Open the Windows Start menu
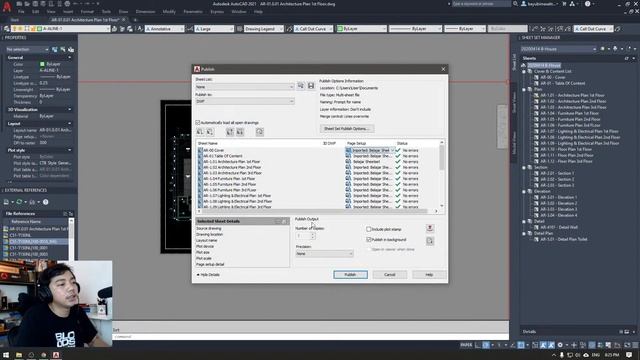Image resolution: width=640 pixels, height=360 pixels. point(6,355)
